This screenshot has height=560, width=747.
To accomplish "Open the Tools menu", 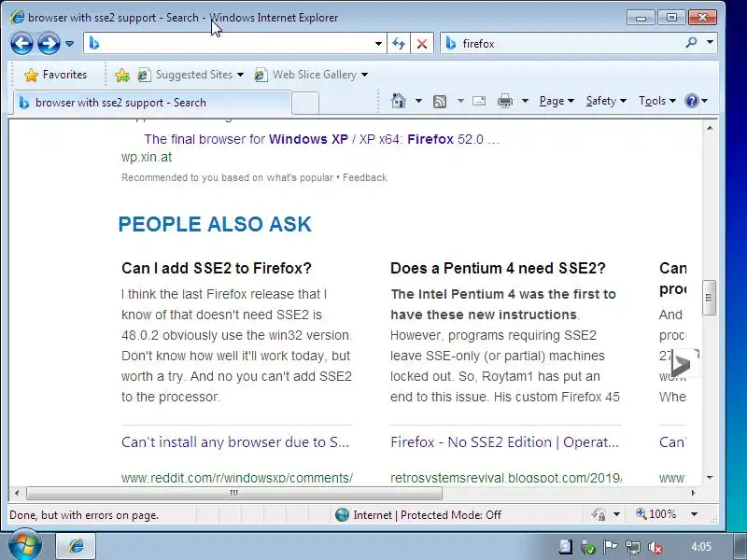I will coord(657,101).
